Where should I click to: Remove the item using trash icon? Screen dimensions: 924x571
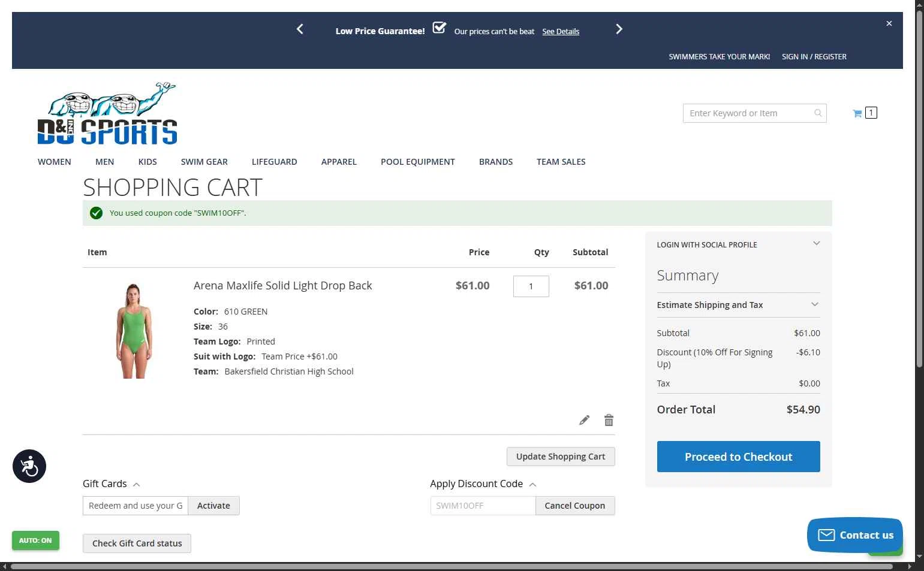tap(609, 420)
